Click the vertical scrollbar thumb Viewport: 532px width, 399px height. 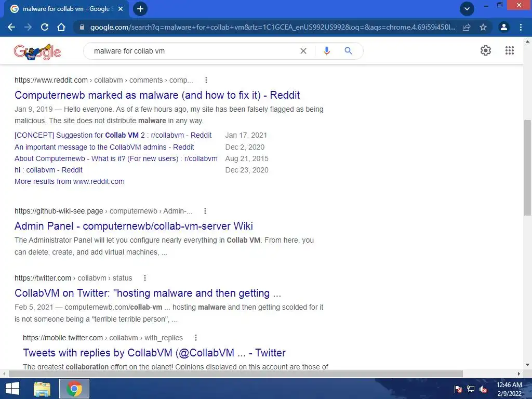528,168
